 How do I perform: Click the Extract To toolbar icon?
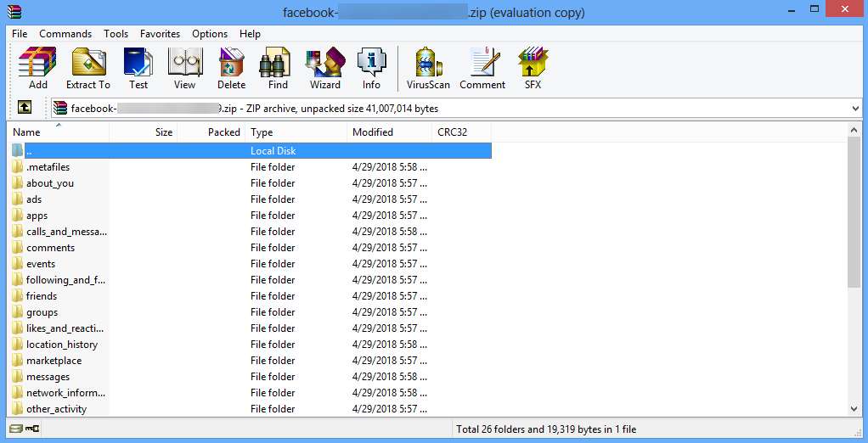(x=88, y=68)
